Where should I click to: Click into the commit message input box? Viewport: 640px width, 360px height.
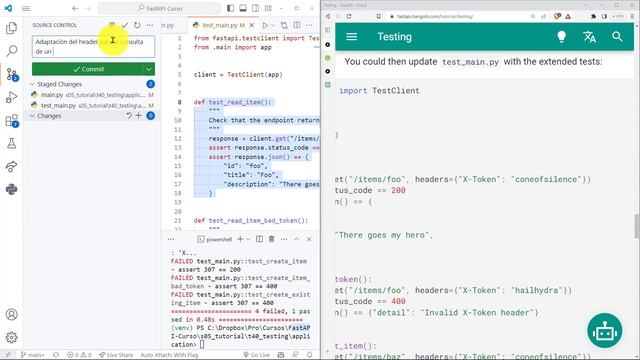pyautogui.click(x=93, y=47)
